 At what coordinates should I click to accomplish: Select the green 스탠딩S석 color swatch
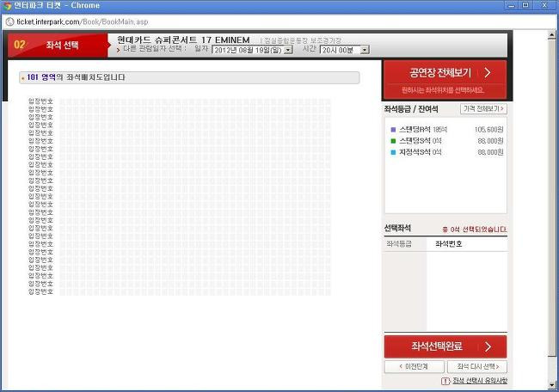[393, 141]
